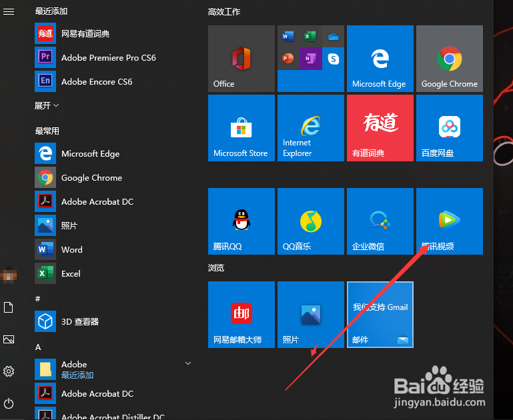Image resolution: width=513 pixels, height=420 pixels.
Task: Open OneNote in the Office apps tile
Action: [310, 59]
